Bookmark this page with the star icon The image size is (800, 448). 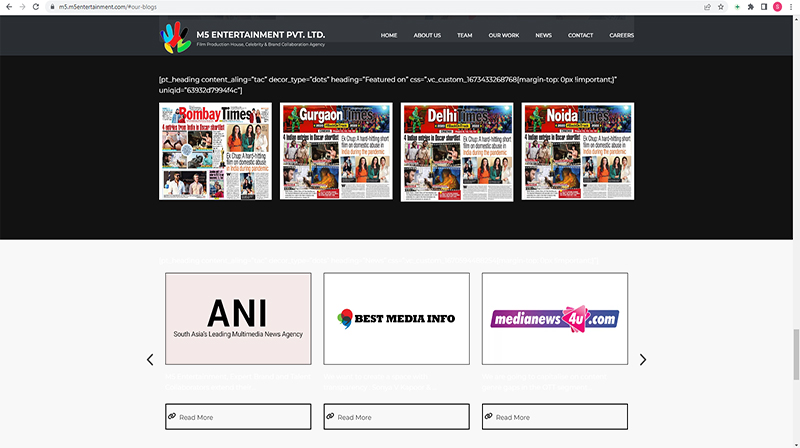point(721,6)
